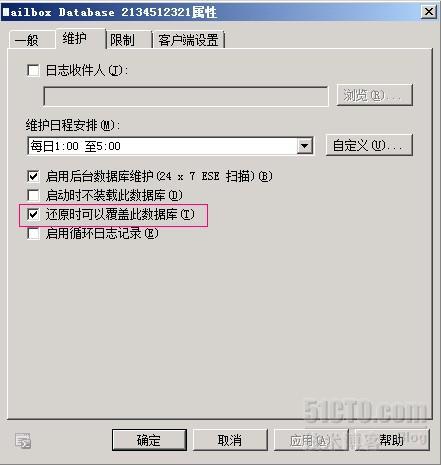Viewport: 441px width, 465px height.
Task: Enable the 日志收件人 checkbox
Action: [33, 70]
